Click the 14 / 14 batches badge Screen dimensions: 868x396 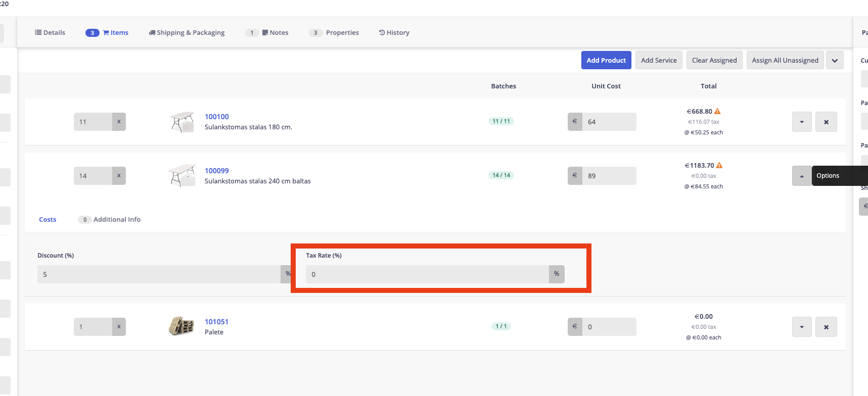[501, 175]
